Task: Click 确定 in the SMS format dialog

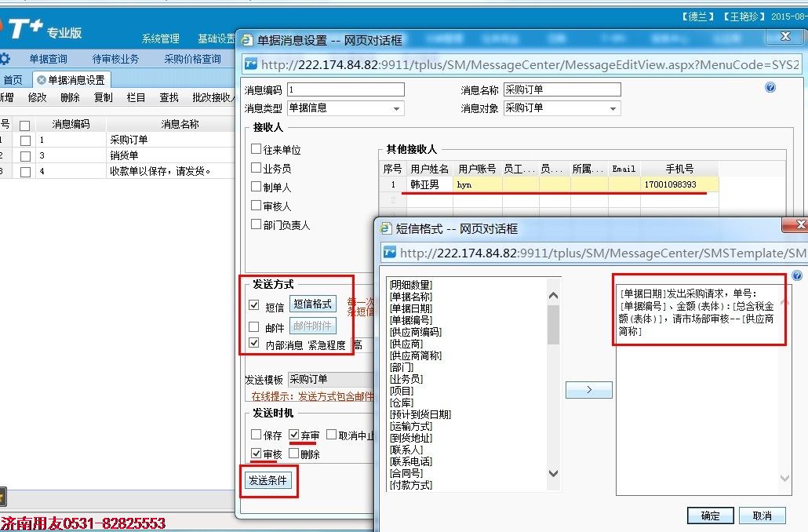Action: tap(711, 515)
